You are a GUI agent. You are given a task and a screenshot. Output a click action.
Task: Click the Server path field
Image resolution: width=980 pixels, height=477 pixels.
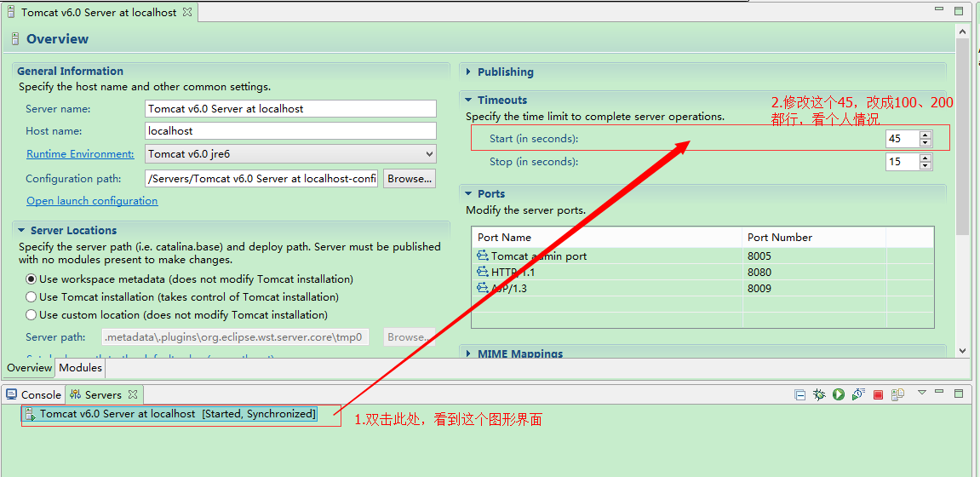[235, 337]
